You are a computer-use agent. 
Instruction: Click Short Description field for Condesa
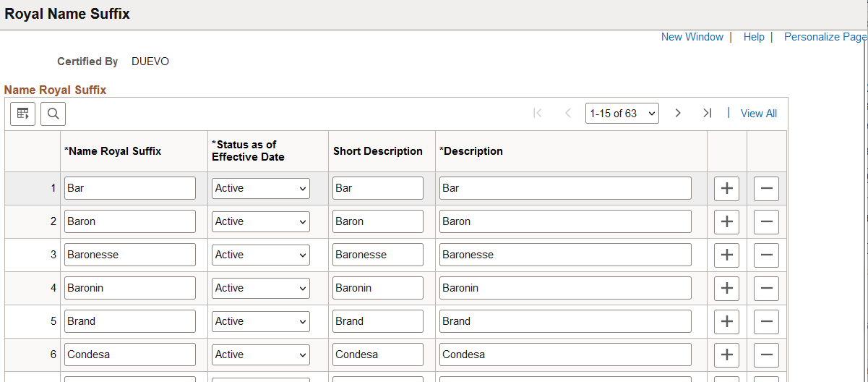(378, 355)
